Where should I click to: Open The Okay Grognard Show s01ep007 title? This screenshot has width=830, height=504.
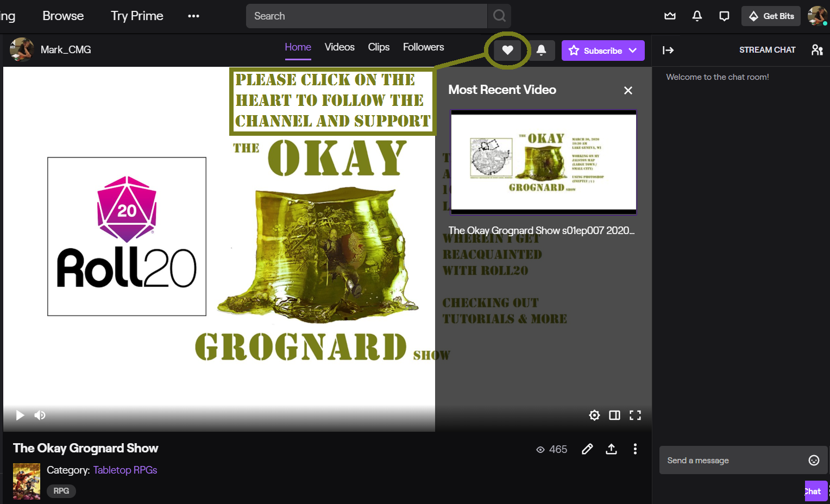(542, 231)
